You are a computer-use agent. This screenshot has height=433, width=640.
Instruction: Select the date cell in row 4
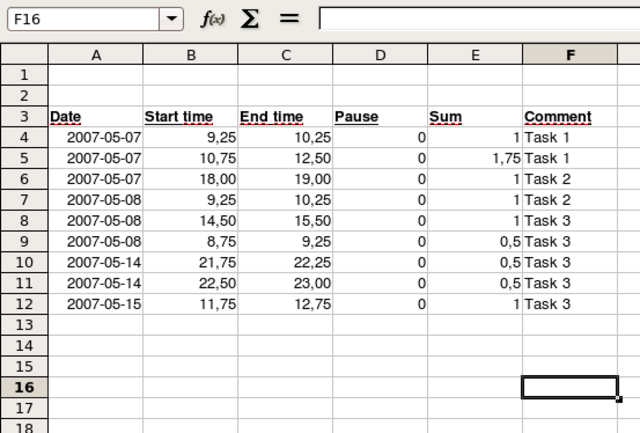tap(96, 138)
